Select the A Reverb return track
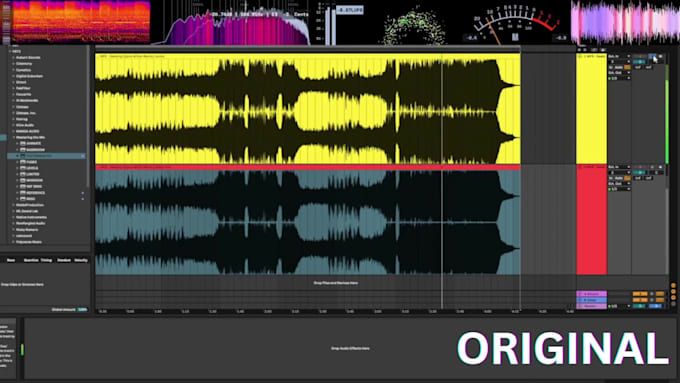The image size is (680, 383). click(x=592, y=294)
